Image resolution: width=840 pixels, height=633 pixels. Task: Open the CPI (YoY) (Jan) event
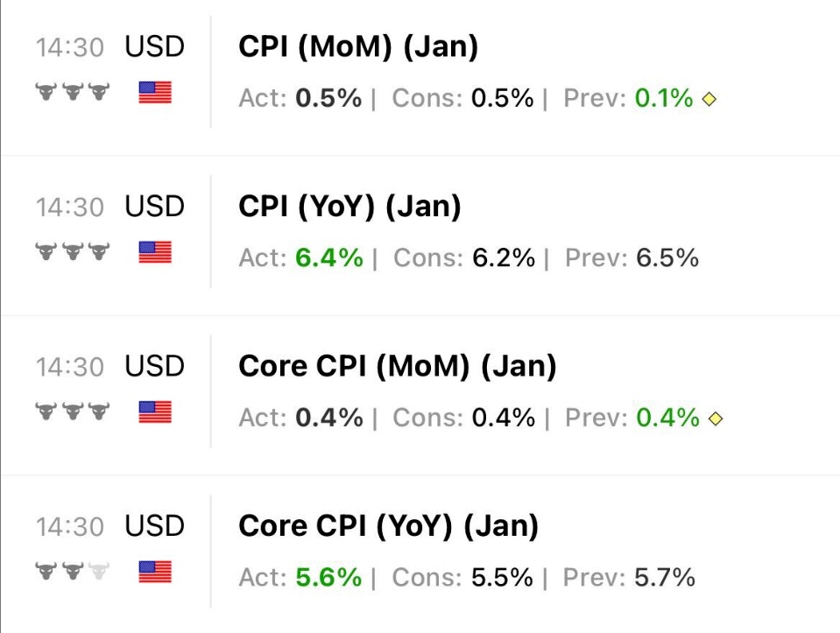pos(349,207)
